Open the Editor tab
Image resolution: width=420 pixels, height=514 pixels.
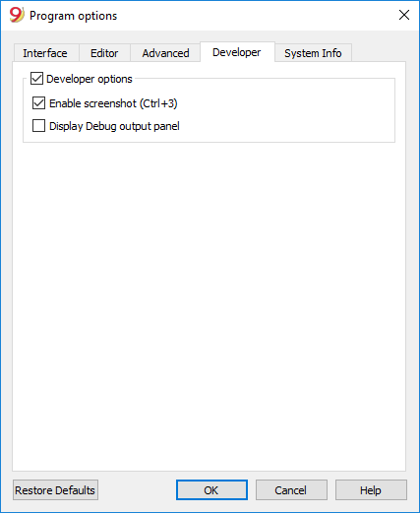104,53
